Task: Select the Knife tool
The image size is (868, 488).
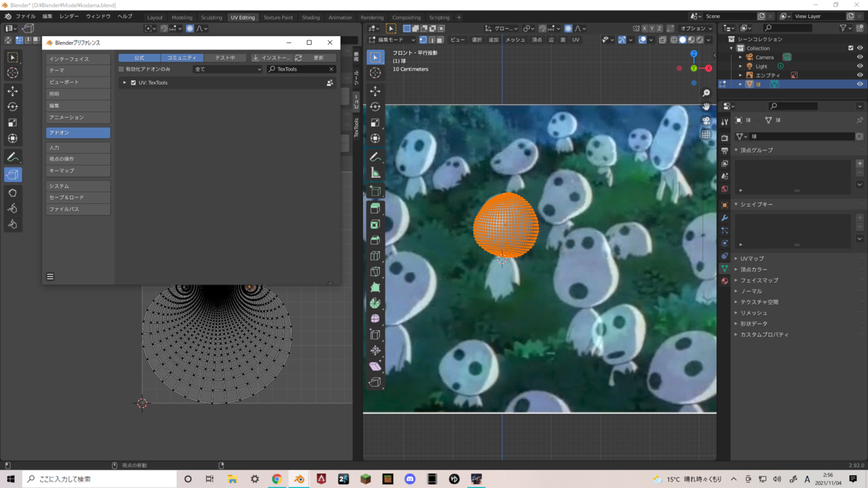Action: pyautogui.click(x=375, y=272)
